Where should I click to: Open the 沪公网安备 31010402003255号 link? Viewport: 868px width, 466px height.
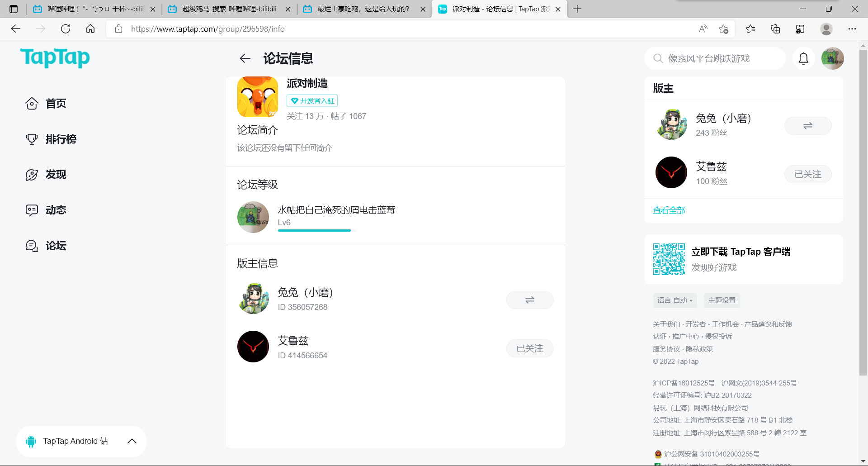pyautogui.click(x=712, y=454)
